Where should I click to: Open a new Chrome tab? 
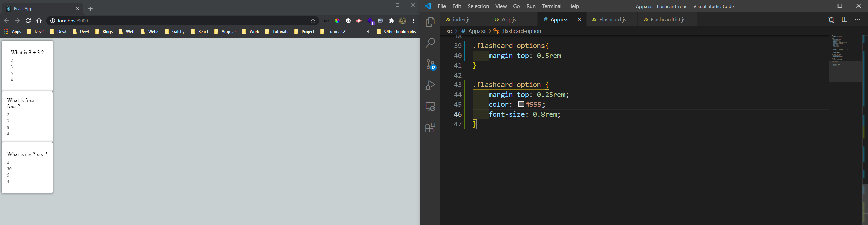91,9
